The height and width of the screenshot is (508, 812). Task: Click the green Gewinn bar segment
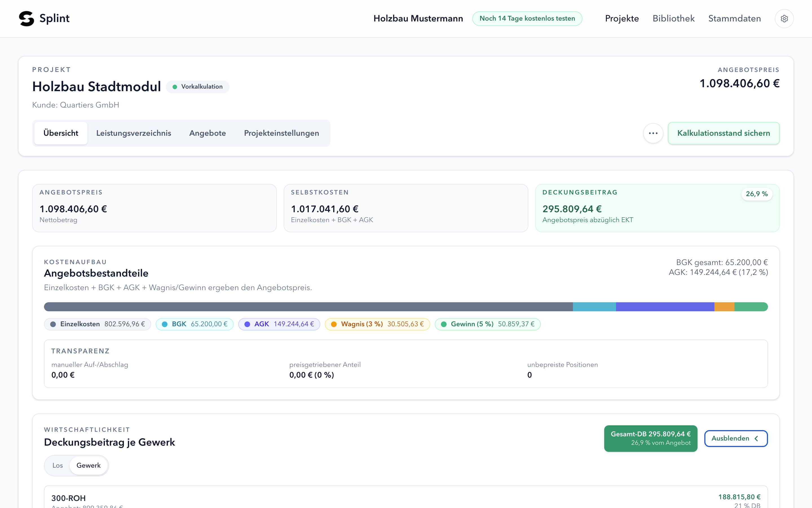(x=751, y=307)
